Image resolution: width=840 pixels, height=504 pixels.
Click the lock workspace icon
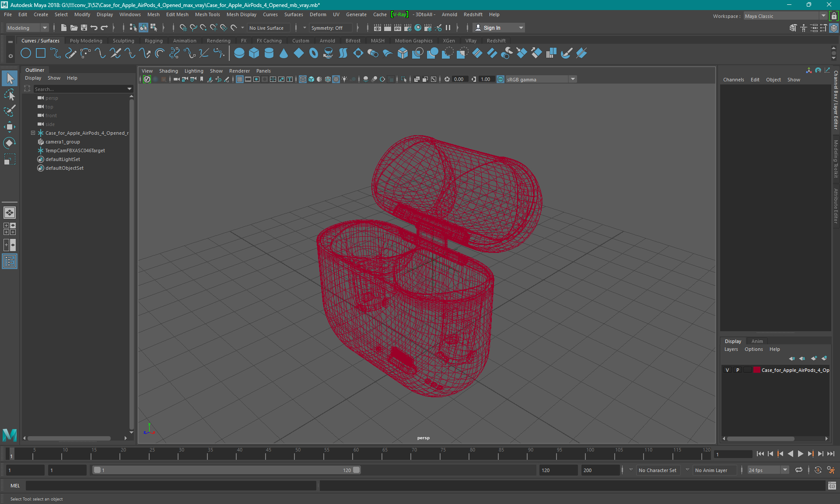pyautogui.click(x=834, y=16)
